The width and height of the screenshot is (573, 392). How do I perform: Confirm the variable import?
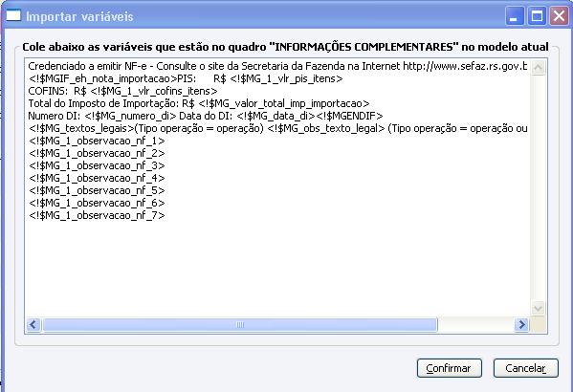(449, 368)
